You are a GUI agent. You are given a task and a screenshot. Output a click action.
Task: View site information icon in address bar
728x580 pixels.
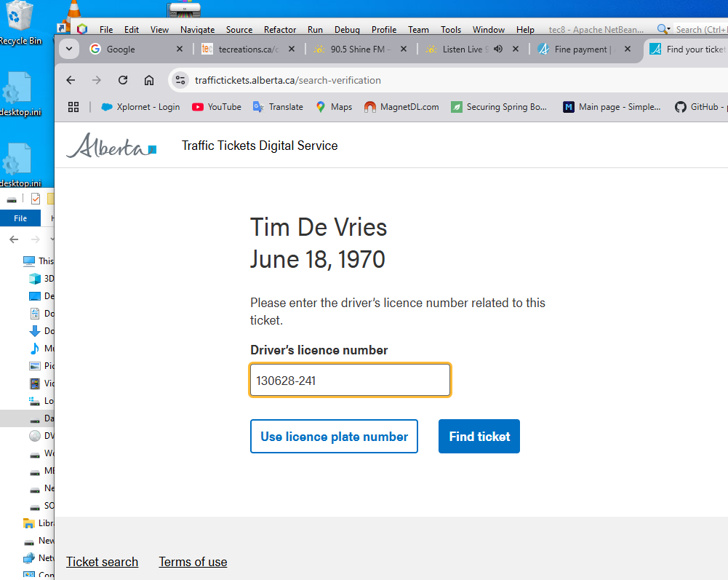click(180, 80)
